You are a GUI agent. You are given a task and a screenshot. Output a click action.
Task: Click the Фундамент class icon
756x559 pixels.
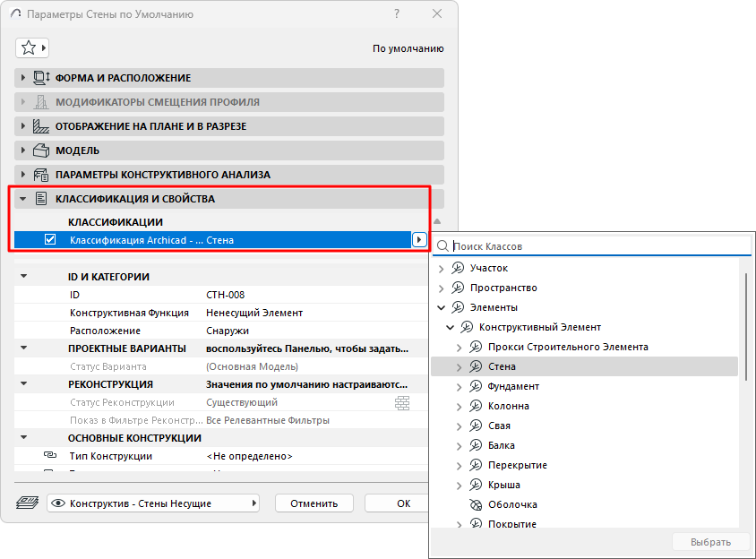click(476, 386)
